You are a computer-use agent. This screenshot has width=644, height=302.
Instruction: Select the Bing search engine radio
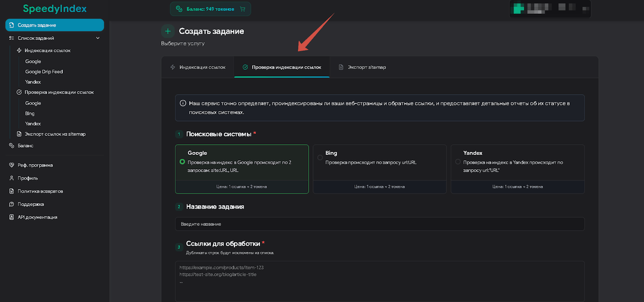click(x=320, y=157)
